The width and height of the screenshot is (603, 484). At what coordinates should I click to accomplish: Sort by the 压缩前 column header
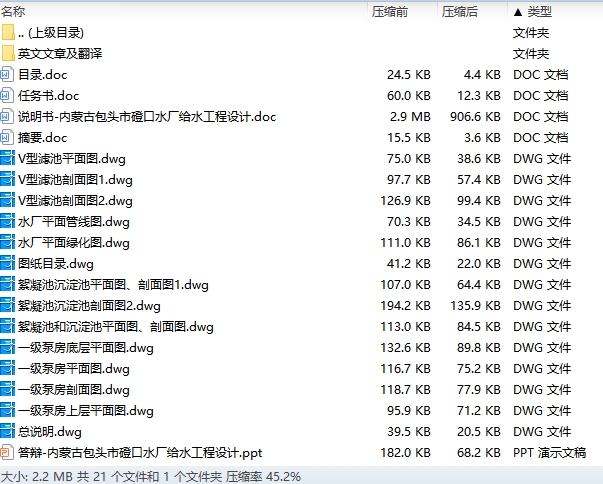click(390, 12)
